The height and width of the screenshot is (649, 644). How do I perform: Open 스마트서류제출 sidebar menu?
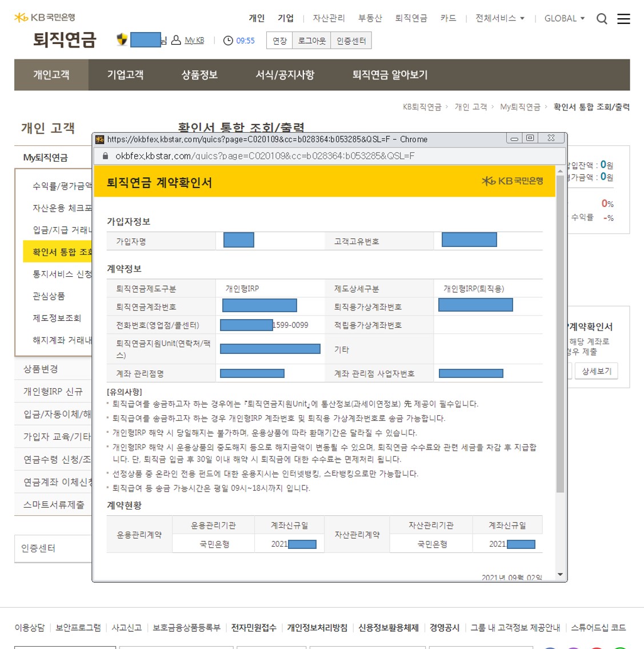click(x=53, y=504)
